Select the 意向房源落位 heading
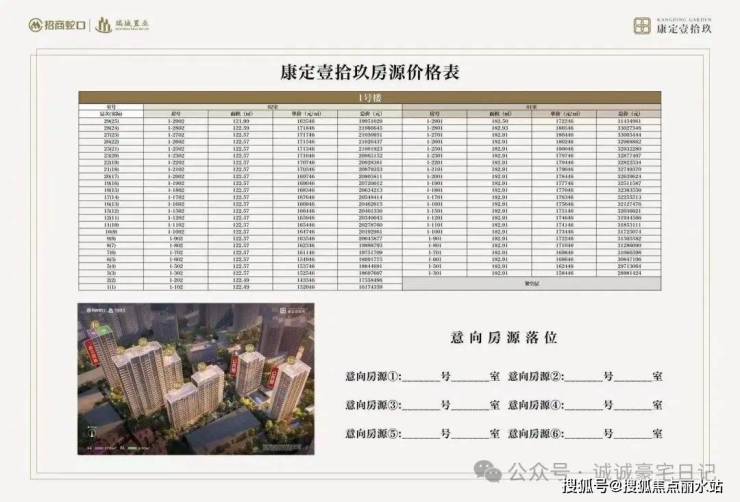Screen dimensions: 740x502 pyautogui.click(x=504, y=337)
